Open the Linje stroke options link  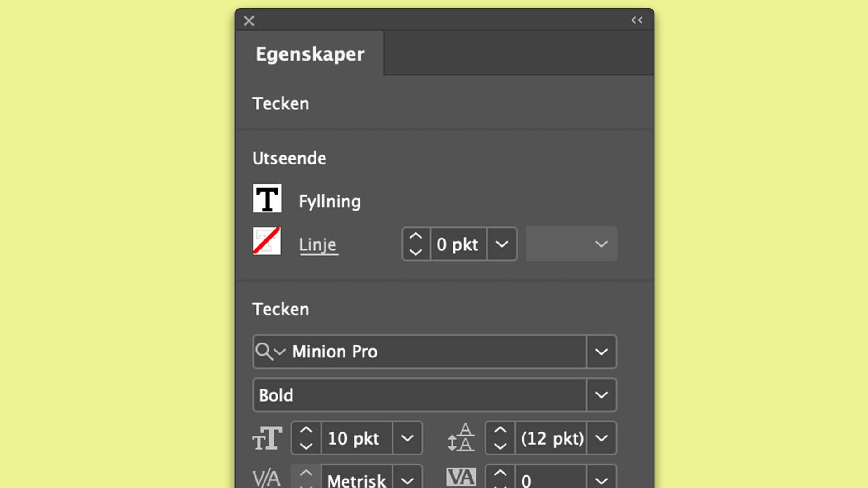point(318,244)
